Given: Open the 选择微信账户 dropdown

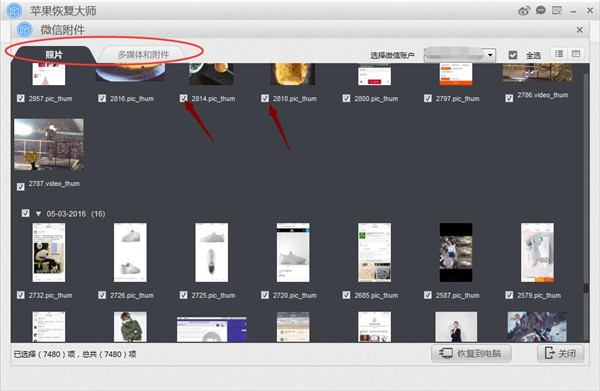Looking at the screenshot, I should [x=460, y=55].
